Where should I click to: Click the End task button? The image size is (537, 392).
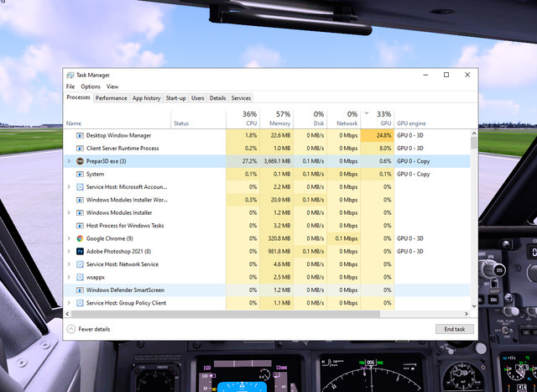pos(455,329)
